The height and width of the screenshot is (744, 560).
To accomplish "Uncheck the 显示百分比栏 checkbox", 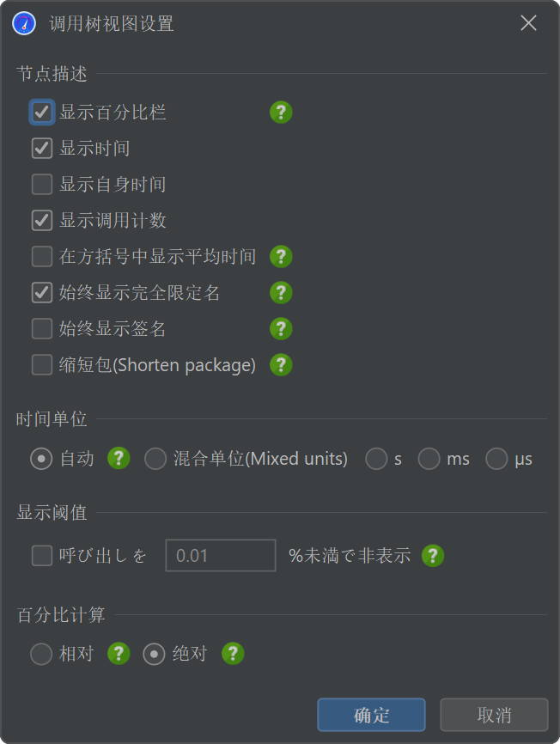I will click(42, 113).
